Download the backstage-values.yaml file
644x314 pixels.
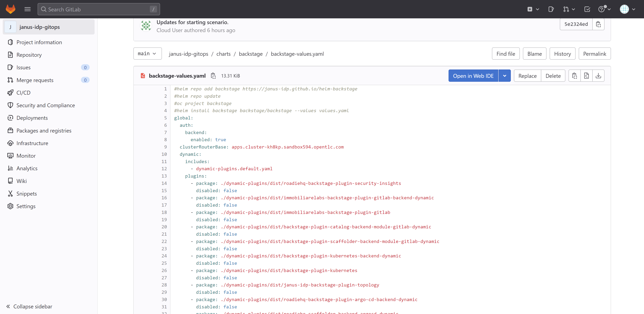coord(598,76)
